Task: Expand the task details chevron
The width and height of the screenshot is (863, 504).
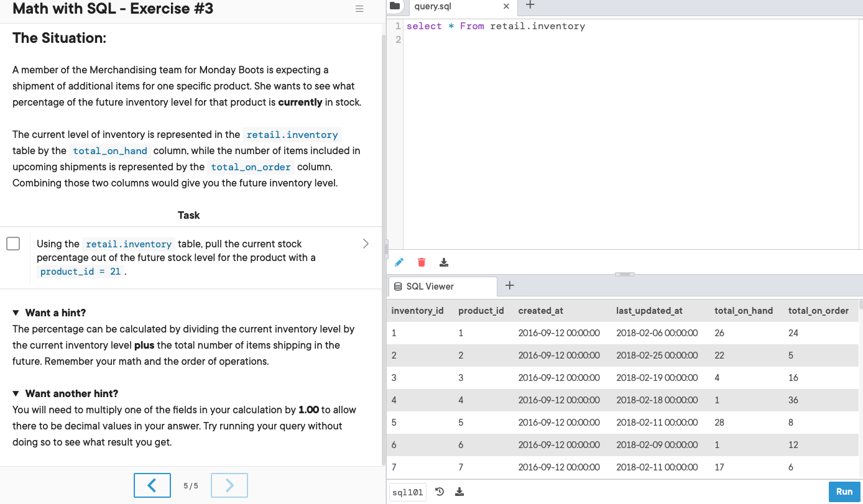Action: point(366,244)
